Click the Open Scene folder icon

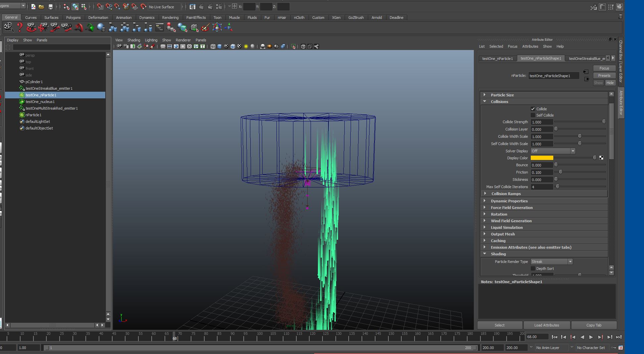[x=41, y=7]
